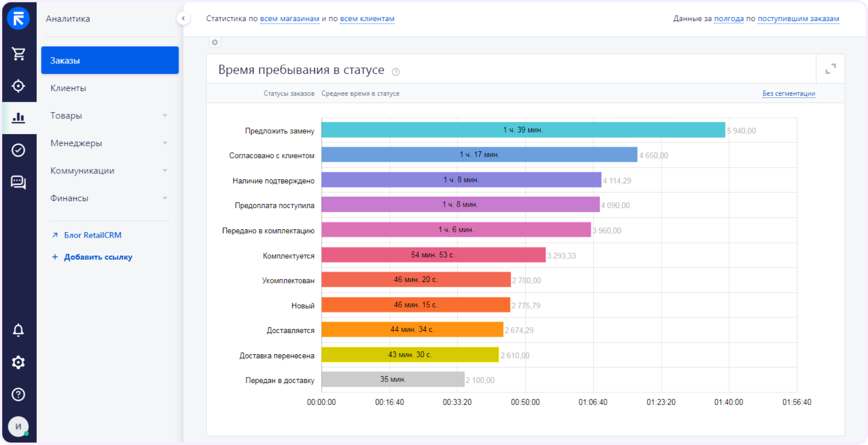Click the Статусы заказов column header
Screen dimensions: 868x445
[x=289, y=93]
